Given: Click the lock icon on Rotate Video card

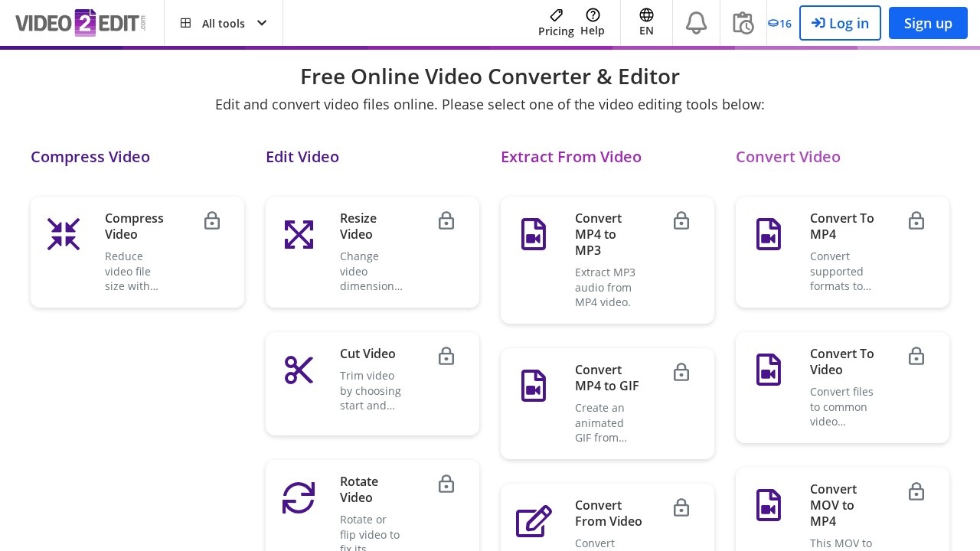Looking at the screenshot, I should click(x=446, y=484).
